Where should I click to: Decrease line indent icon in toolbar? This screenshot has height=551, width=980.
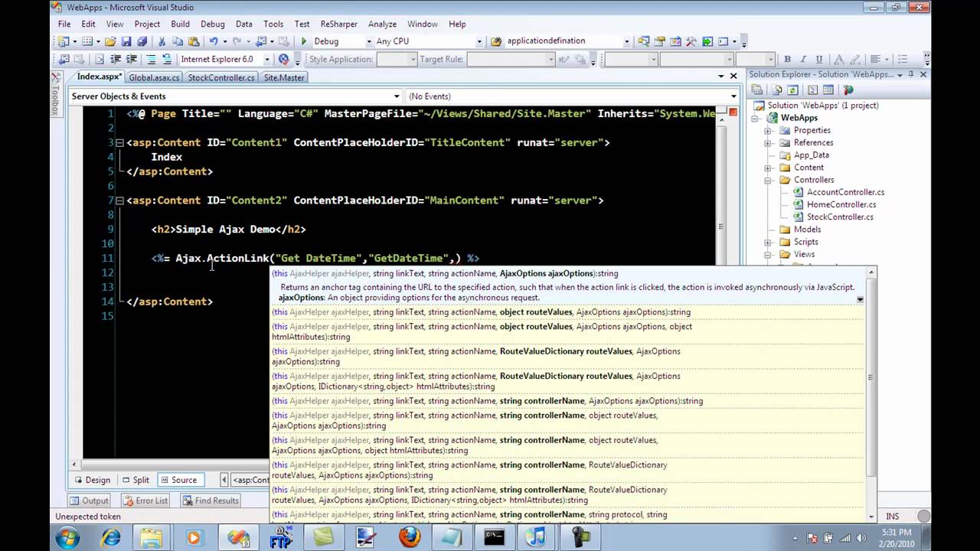[x=116, y=59]
